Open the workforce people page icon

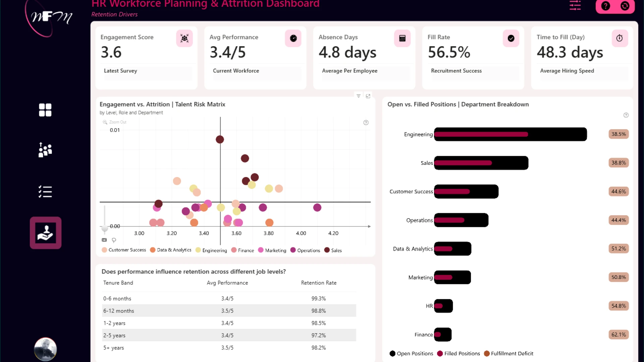coord(45,150)
